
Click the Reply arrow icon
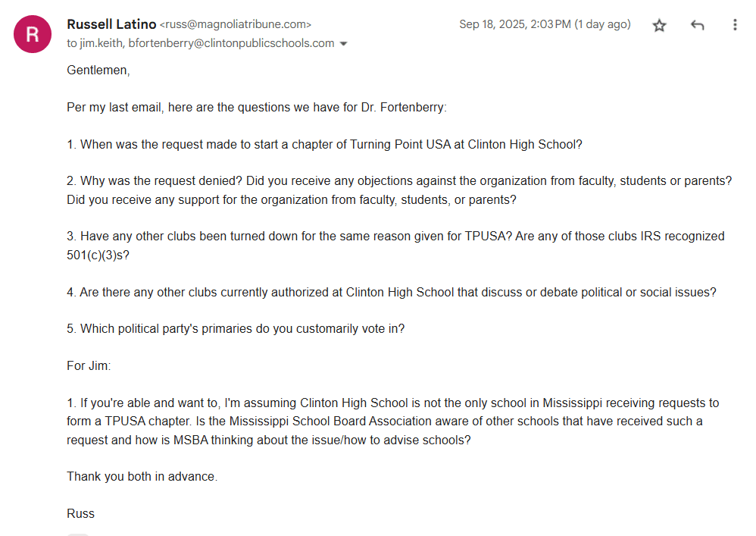click(698, 25)
